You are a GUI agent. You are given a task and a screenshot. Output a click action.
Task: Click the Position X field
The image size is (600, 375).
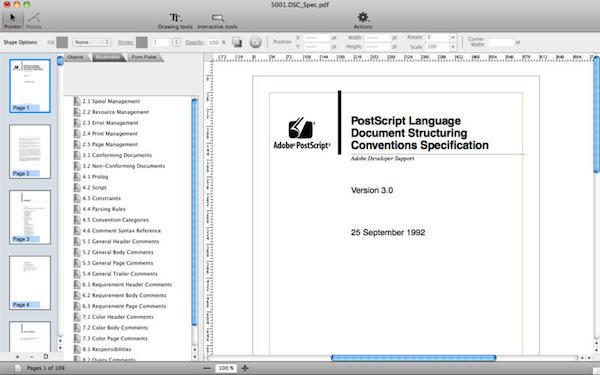316,38
